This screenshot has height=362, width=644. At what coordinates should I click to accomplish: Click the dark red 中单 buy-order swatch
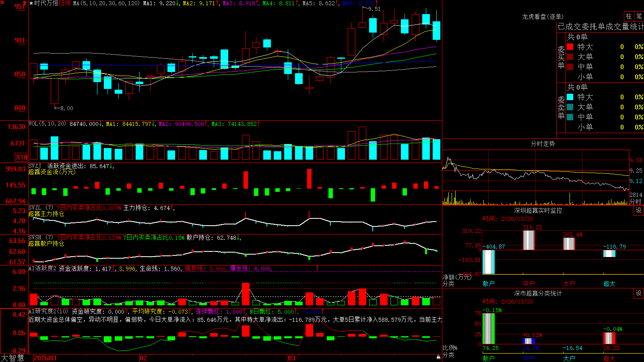570,67
